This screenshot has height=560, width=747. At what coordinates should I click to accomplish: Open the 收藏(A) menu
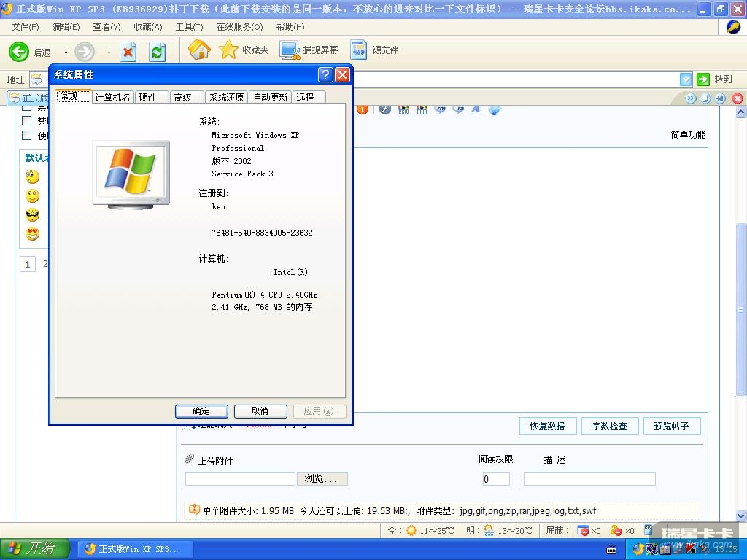click(147, 27)
